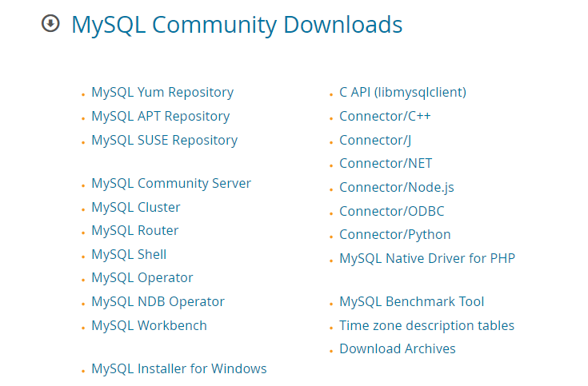Open the Connector/J link
The width and height of the screenshot is (588, 386).
pyautogui.click(x=375, y=140)
